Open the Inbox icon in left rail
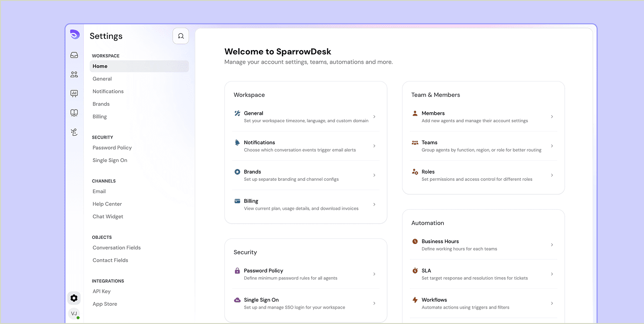Screen dimensions: 644x324 [74, 55]
